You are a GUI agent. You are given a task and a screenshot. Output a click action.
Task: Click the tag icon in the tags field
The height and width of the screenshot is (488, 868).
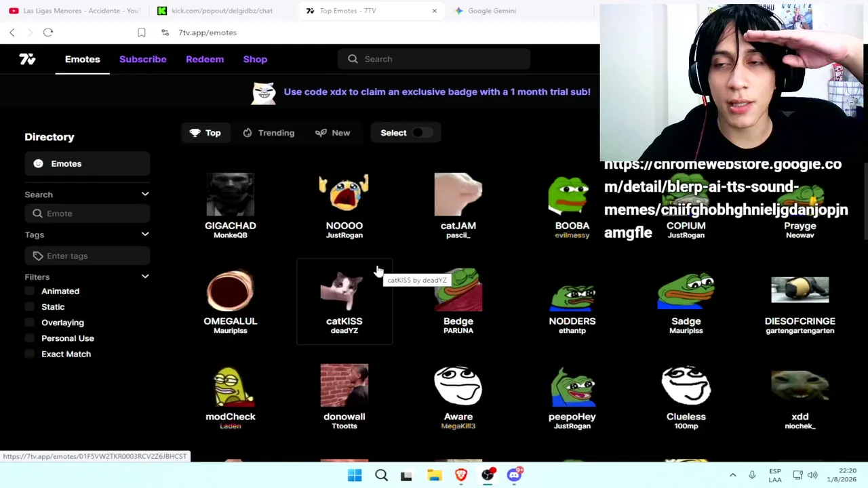coord(38,256)
